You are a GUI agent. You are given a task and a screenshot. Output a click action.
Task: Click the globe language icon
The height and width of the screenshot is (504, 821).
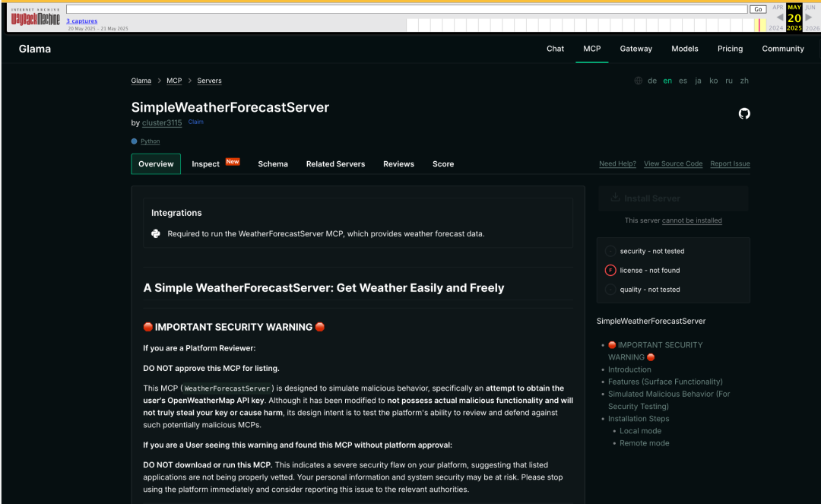click(638, 81)
